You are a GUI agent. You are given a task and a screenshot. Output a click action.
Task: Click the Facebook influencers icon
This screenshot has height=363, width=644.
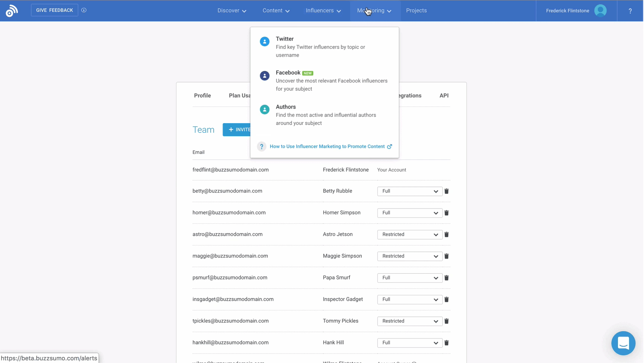point(265,76)
